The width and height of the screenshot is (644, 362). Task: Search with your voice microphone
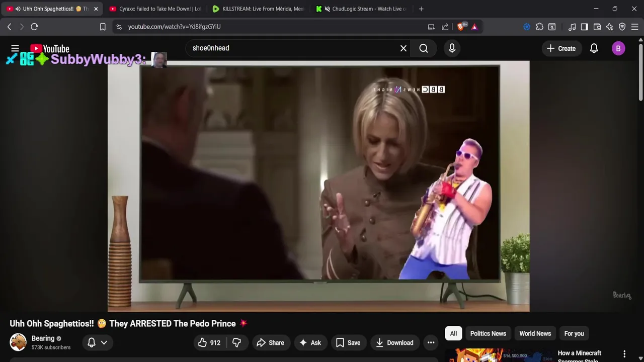click(x=452, y=48)
